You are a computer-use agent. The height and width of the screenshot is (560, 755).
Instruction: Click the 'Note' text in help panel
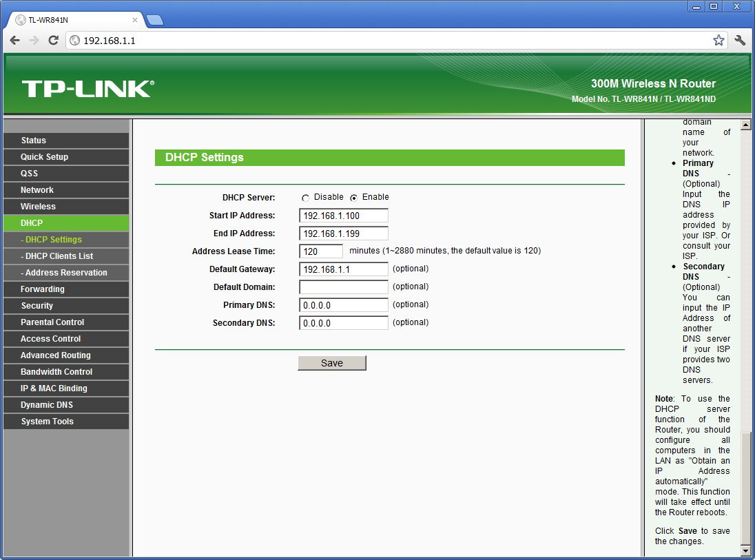click(x=664, y=399)
